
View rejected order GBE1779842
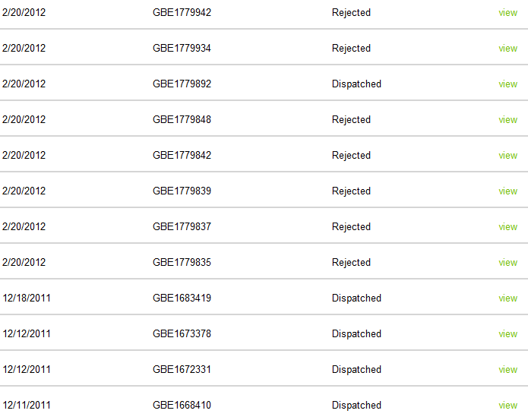507,156
